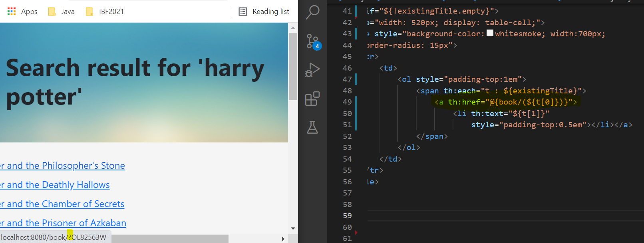Screen dimensions: 644x243
Task: Click the closing td tag on line 54
Action: coord(390,159)
